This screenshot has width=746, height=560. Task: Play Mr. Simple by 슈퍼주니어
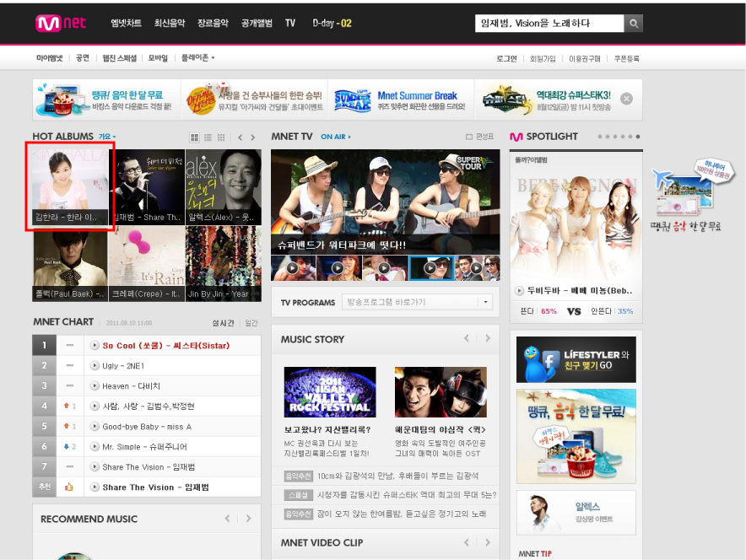pos(95,446)
